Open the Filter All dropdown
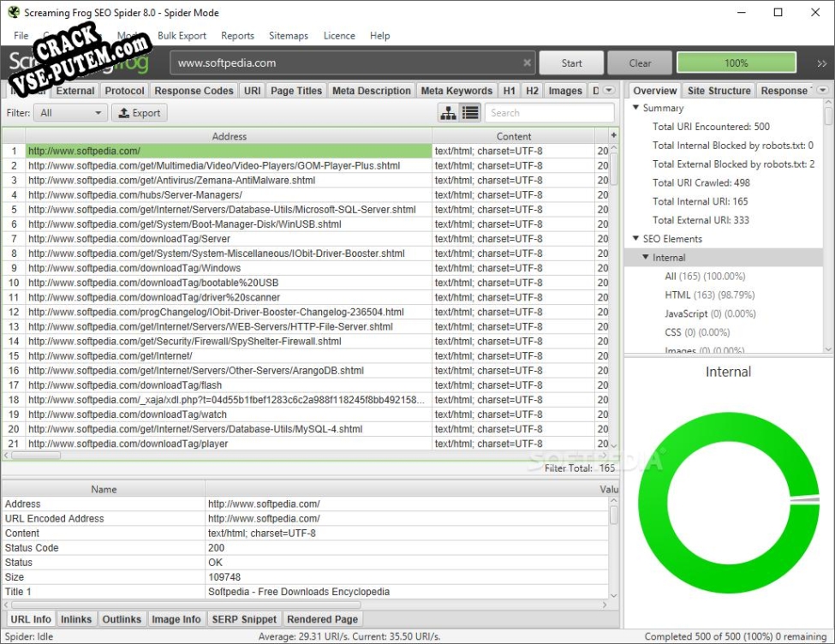835x644 pixels. pyautogui.click(x=70, y=113)
